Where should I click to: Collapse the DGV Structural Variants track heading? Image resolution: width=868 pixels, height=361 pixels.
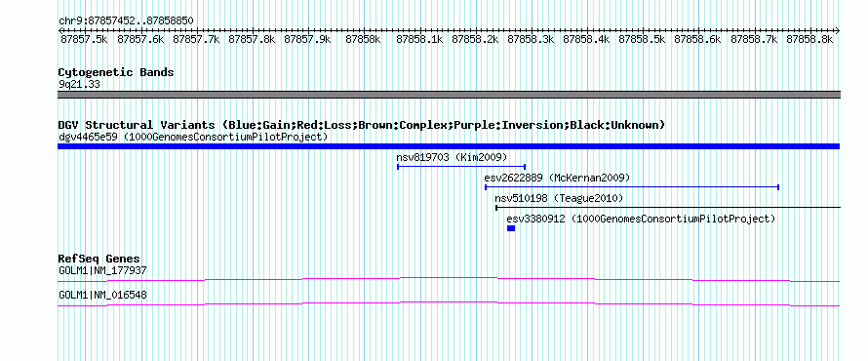click(362, 125)
